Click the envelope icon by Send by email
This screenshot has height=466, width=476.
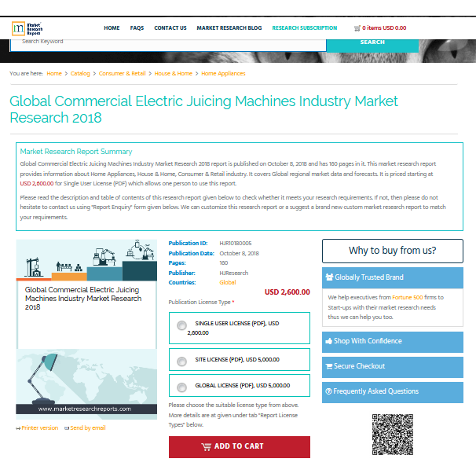click(x=67, y=428)
